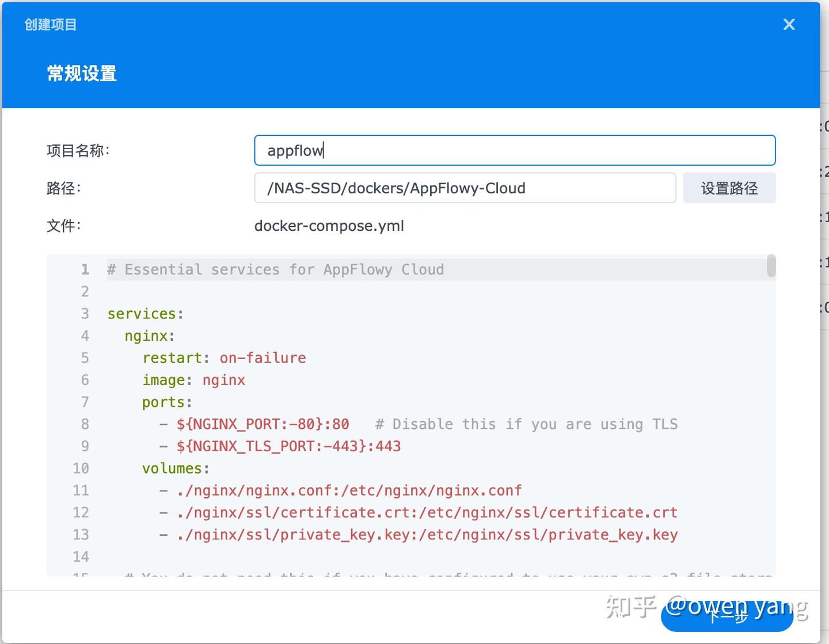Place cursor on the services: line

pyautogui.click(x=144, y=313)
